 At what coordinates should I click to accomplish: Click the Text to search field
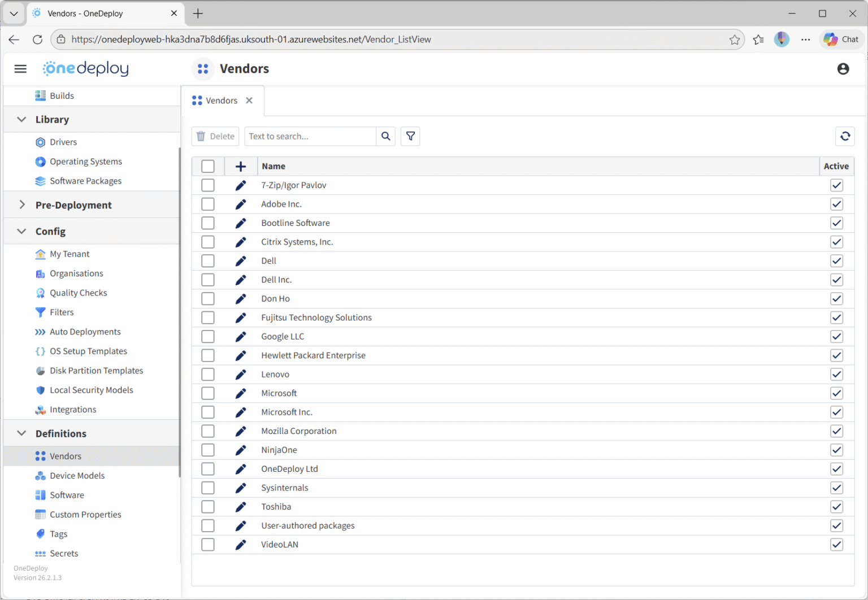click(x=310, y=136)
